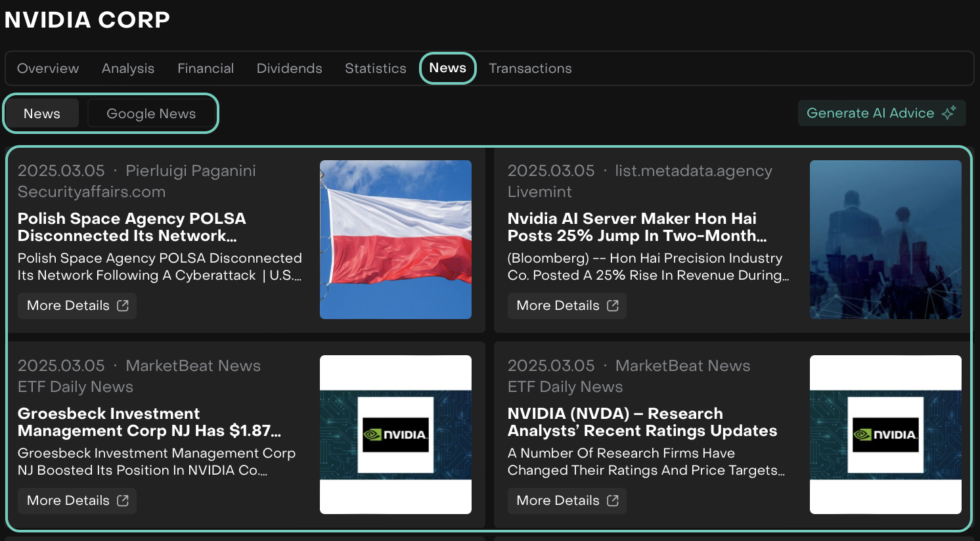Screen dimensions: 980x541
Task: Click the sparkle icon on Generate AI Advice
Action: click(948, 113)
